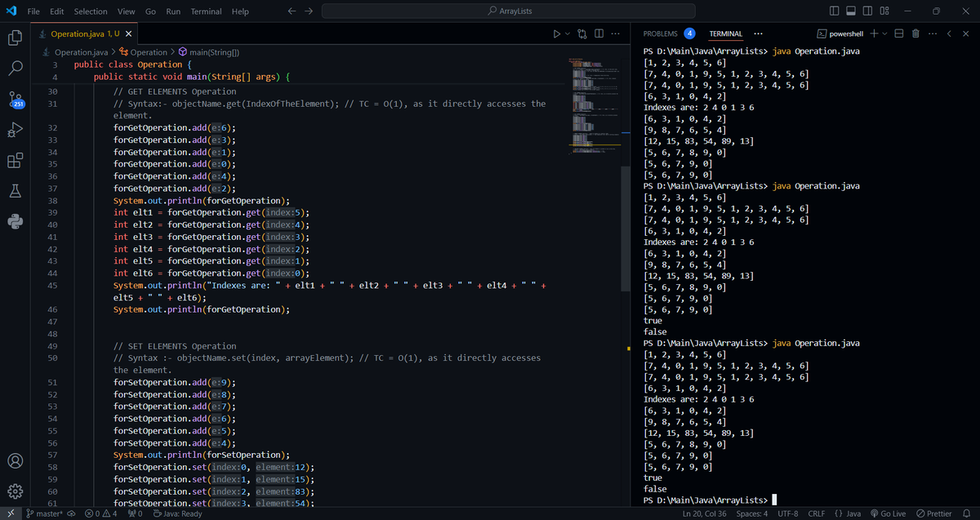Click the Synchronize Changes cloud icon
Screen dimensions: 980x520
69,513
